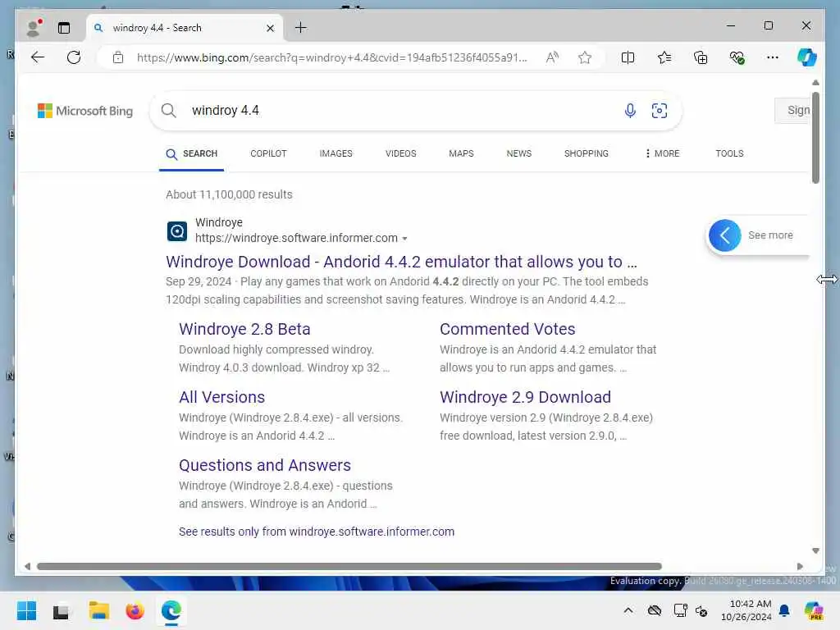Image resolution: width=840 pixels, height=630 pixels.
Task: Open the Windows Start menu
Action: [x=26, y=610]
